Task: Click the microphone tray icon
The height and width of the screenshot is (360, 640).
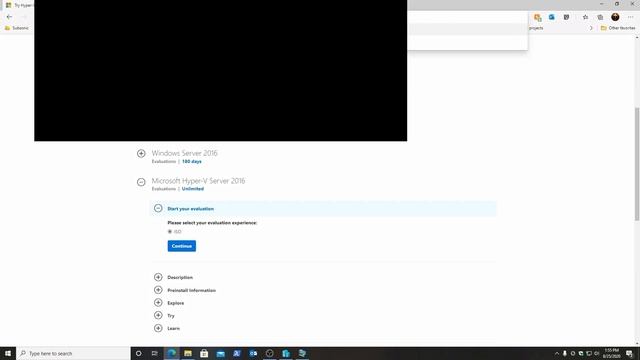Action: 564,353
